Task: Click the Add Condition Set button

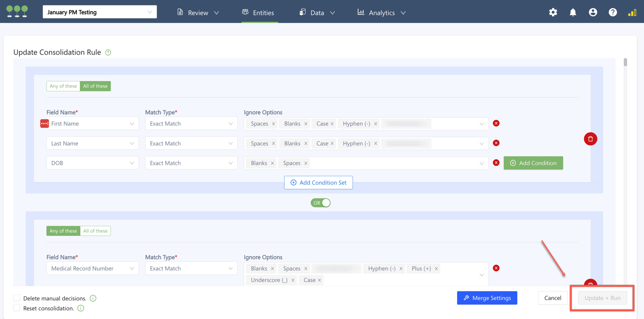Action: tap(318, 182)
